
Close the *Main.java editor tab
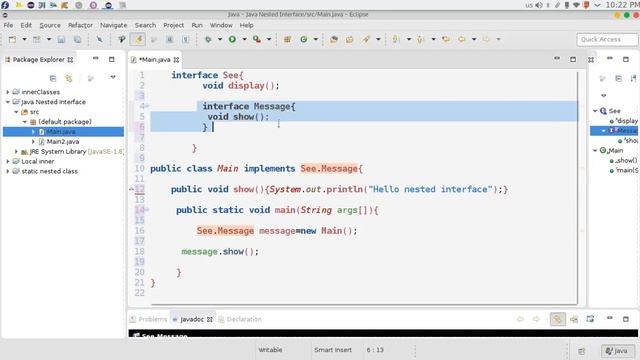(x=176, y=60)
